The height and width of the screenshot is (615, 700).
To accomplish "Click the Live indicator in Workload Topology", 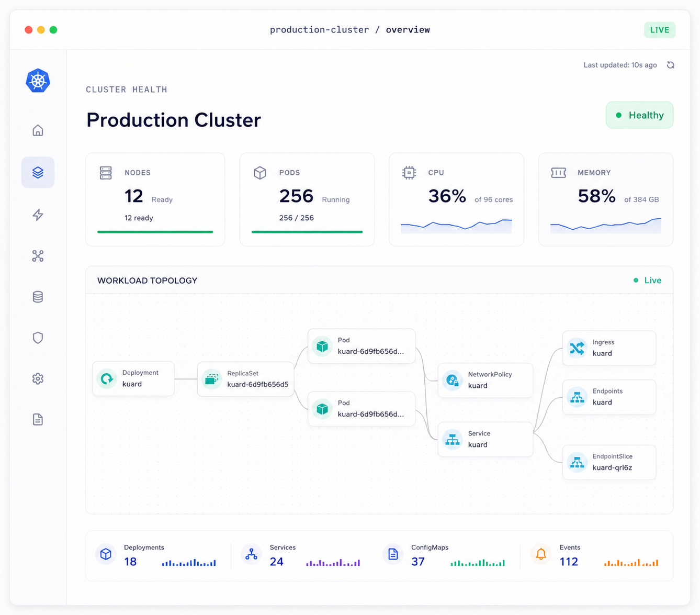I will 647,281.
